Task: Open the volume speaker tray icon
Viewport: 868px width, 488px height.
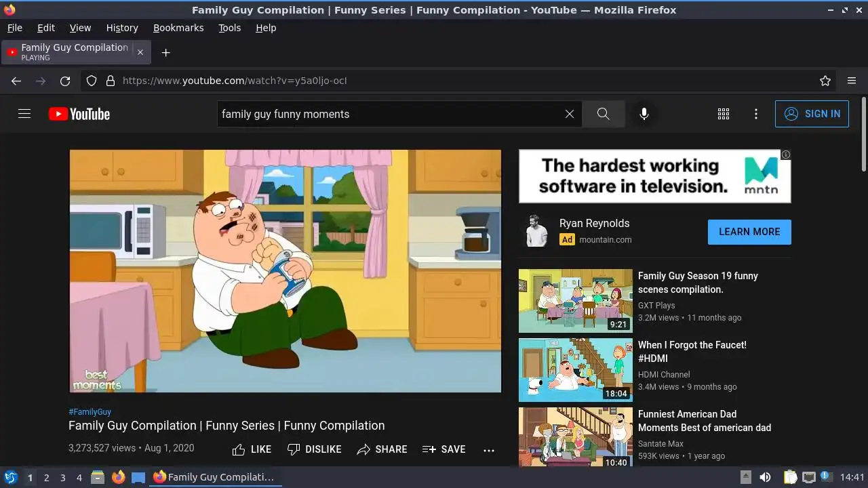Action: (765, 477)
